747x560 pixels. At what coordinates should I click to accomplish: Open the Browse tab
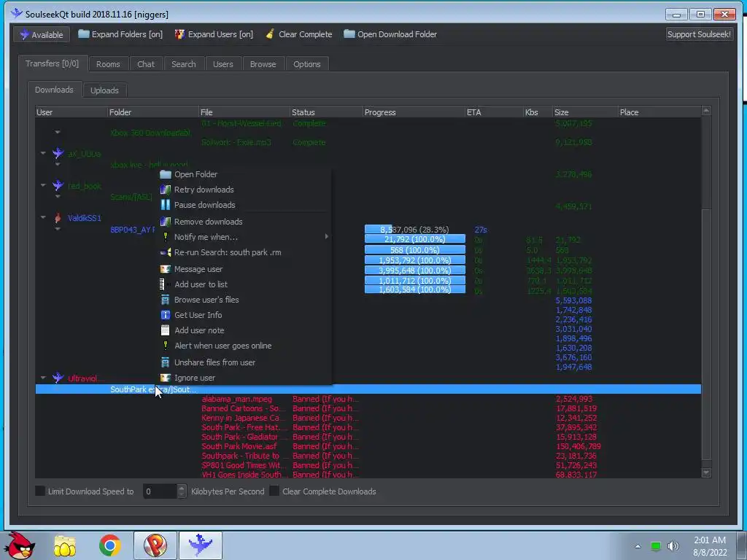point(263,64)
